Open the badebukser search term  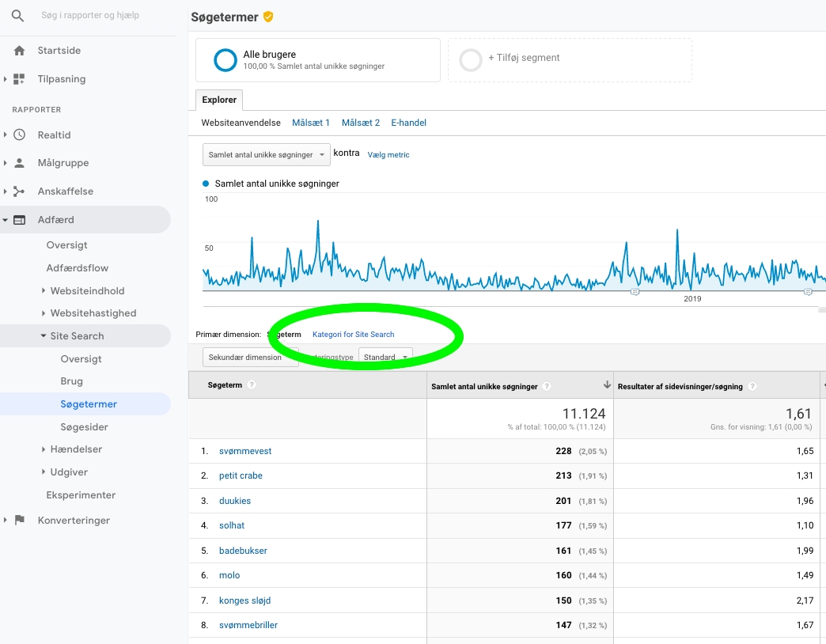pyautogui.click(x=244, y=551)
